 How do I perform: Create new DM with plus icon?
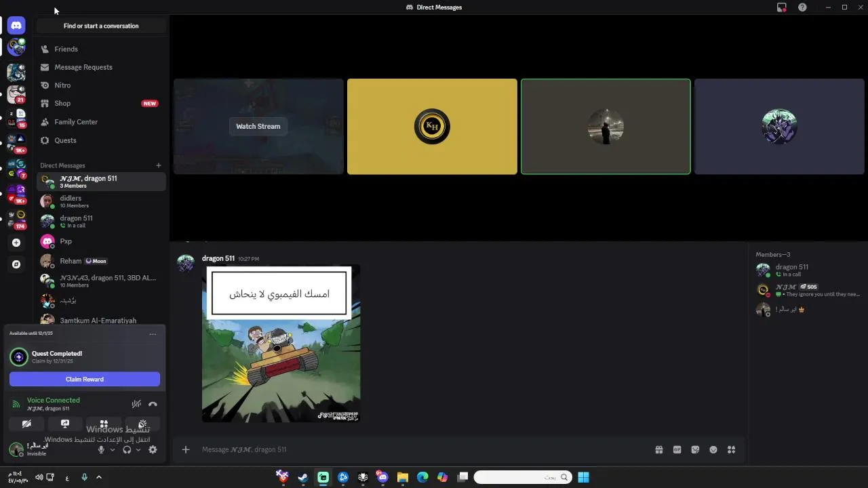tap(159, 165)
